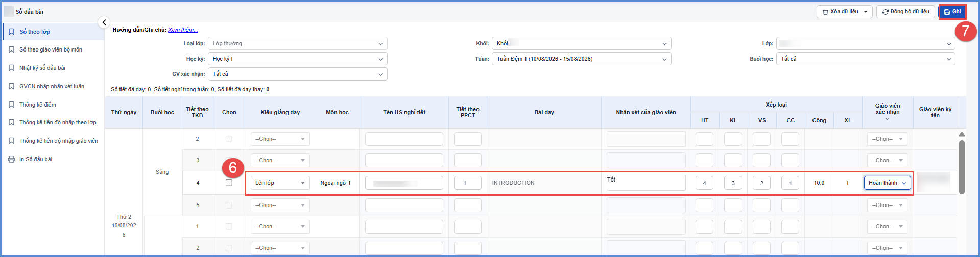Tick the Chọn checkbox for period 3
980x257 pixels.
[229, 160]
